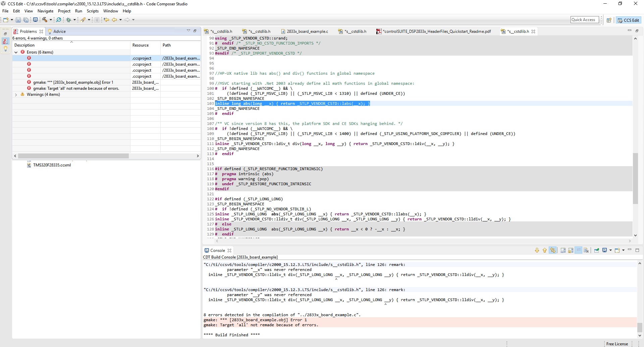The width and height of the screenshot is (644, 347).
Task: Click the Save All toolbar icon
Action: coord(26,20)
